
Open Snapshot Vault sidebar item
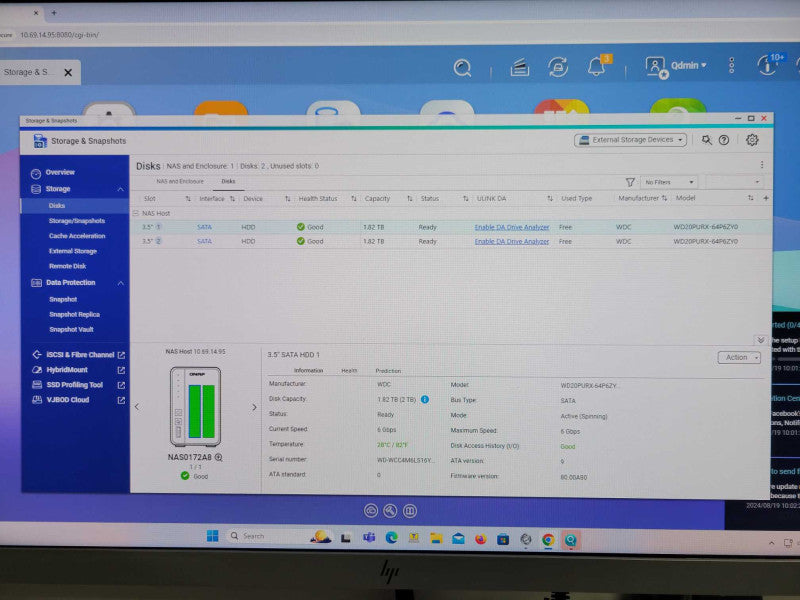[x=71, y=330]
